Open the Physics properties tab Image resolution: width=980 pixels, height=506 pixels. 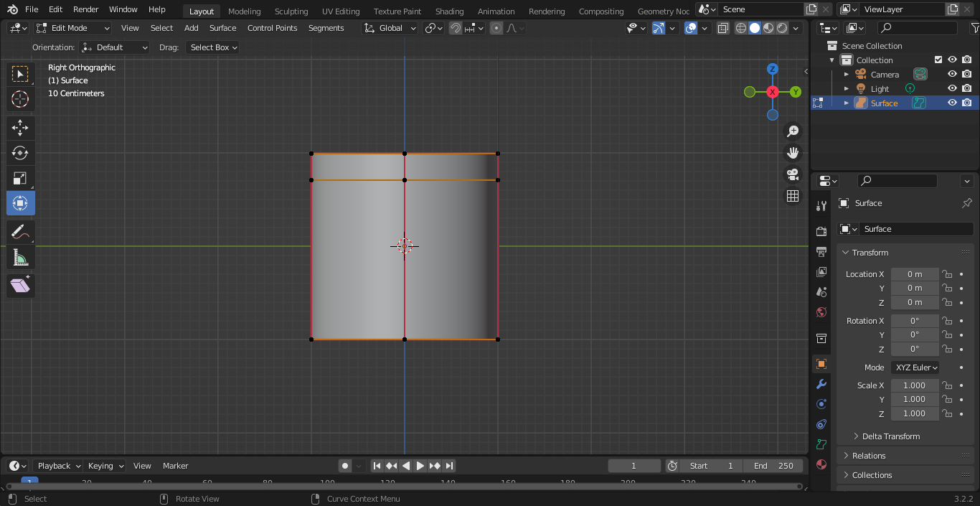pyautogui.click(x=821, y=404)
